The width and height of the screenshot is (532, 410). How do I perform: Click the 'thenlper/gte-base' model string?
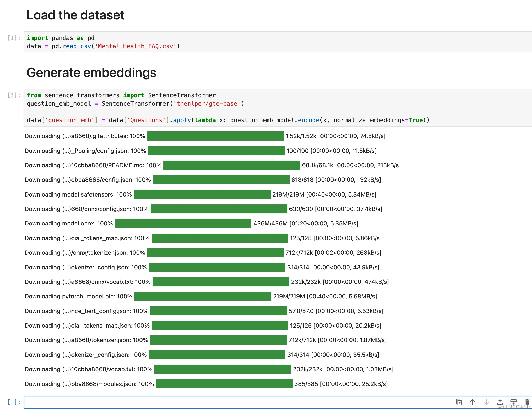point(207,104)
